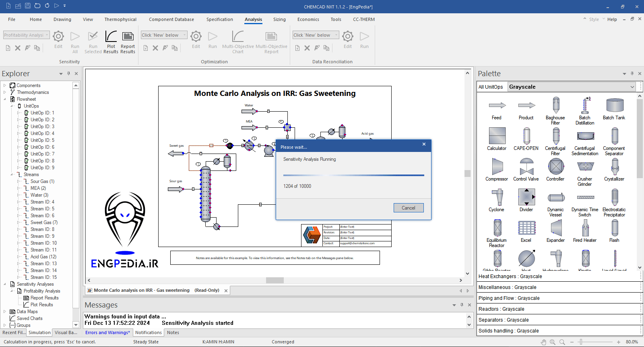Select Sweet Gas (7) stream in Explorer
The width and height of the screenshot is (644, 347).
(x=44, y=222)
